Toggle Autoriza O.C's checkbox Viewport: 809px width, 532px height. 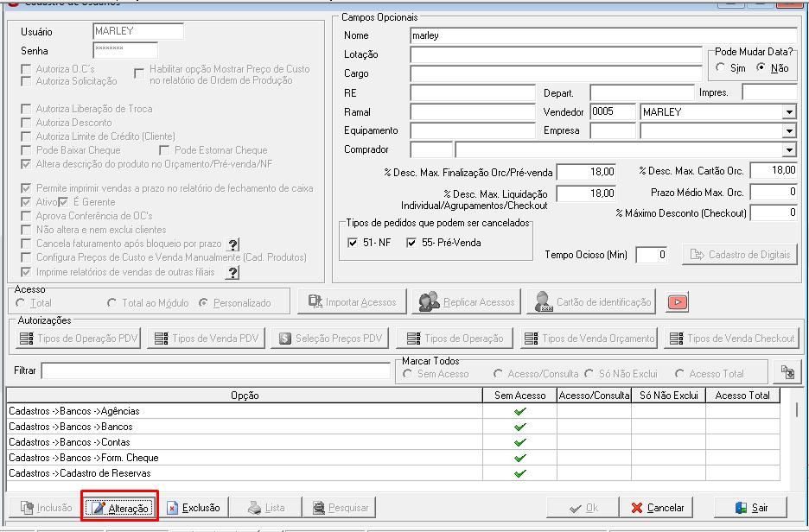coord(26,69)
